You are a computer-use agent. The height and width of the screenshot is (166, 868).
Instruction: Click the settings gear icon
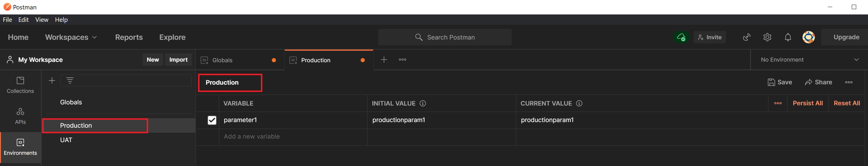click(x=767, y=37)
